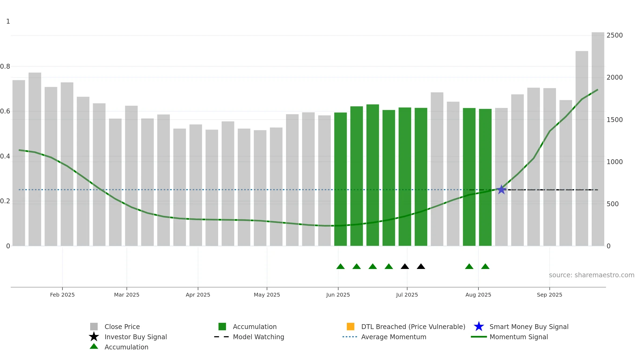Click the 2500 right axis label
644x362 pixels.
[x=615, y=35]
